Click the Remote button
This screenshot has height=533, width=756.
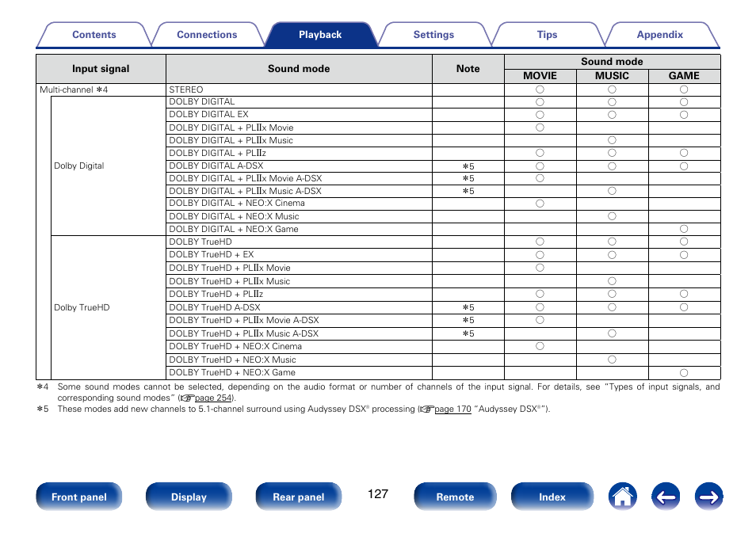(455, 497)
